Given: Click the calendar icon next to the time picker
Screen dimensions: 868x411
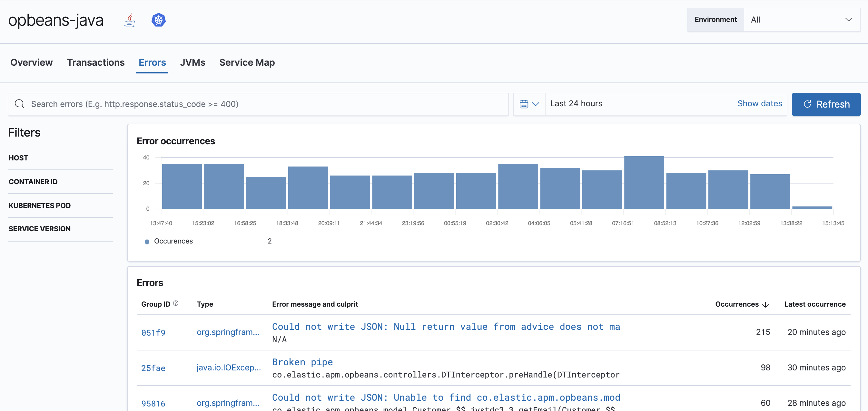Looking at the screenshot, I should point(524,104).
